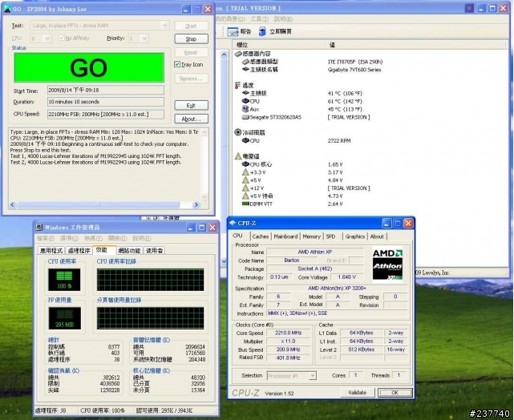Viewport: 514px width, 420px height.
Task: Click the SP2004 log scroll-right arrow
Action: (196, 204)
